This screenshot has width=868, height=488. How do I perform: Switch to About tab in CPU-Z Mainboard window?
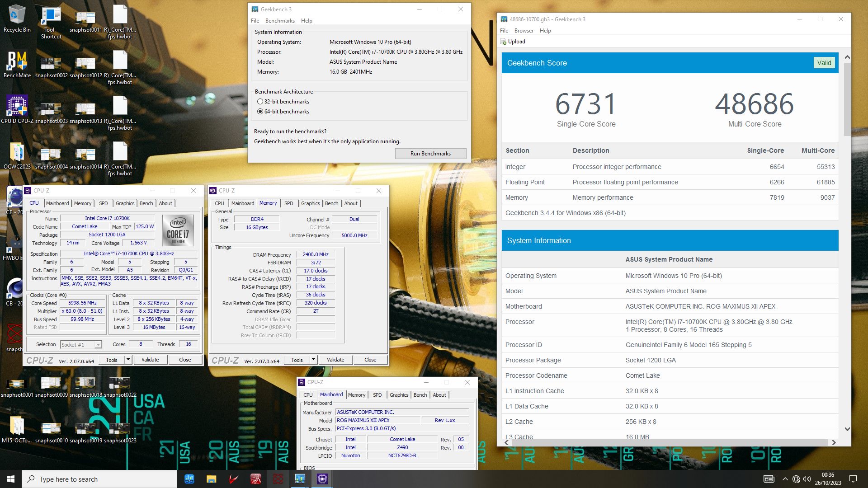pos(439,395)
